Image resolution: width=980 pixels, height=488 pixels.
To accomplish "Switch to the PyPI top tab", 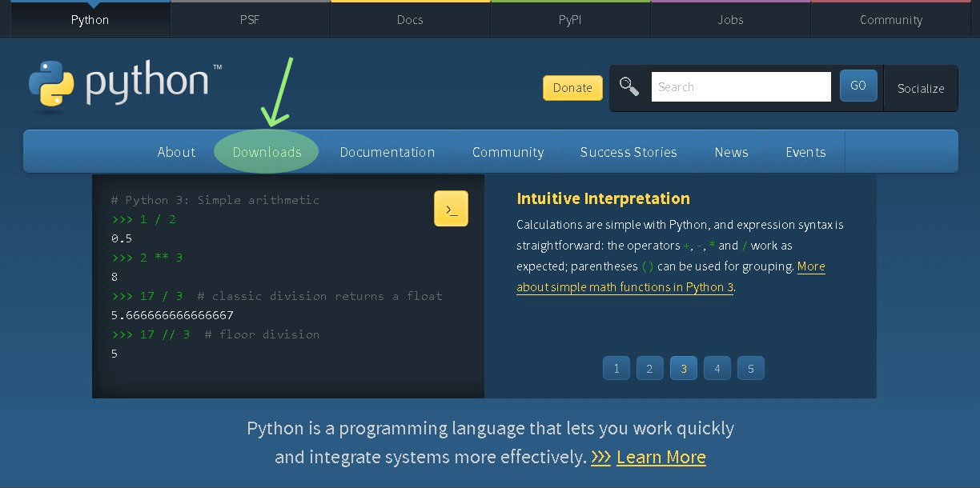I will (x=570, y=20).
